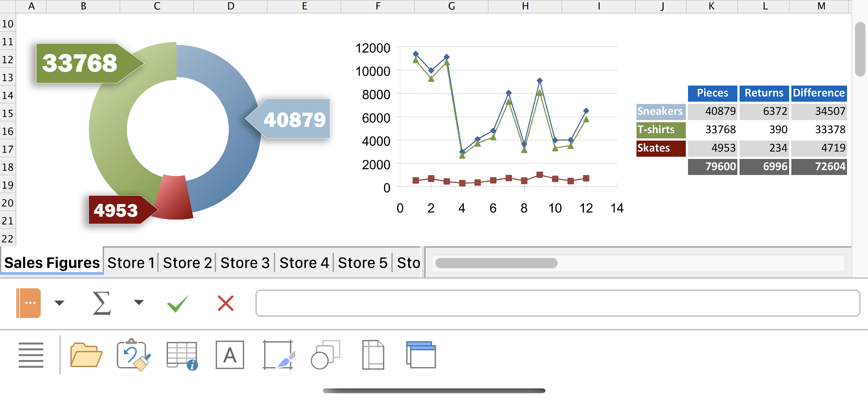Click the drawing frame brush icon
Viewport: 868px width, 401px height.
point(278,355)
